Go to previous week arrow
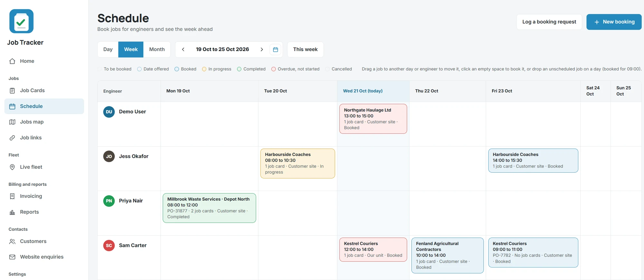644x280 pixels. (x=183, y=50)
